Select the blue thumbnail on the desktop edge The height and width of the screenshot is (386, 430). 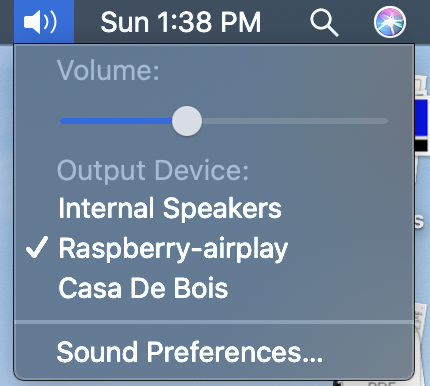421,118
